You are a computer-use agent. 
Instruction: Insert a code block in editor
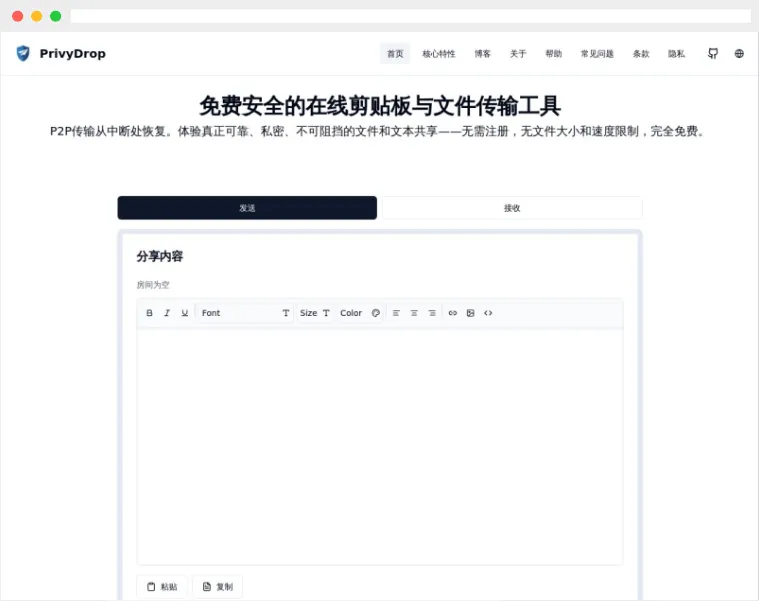(488, 313)
